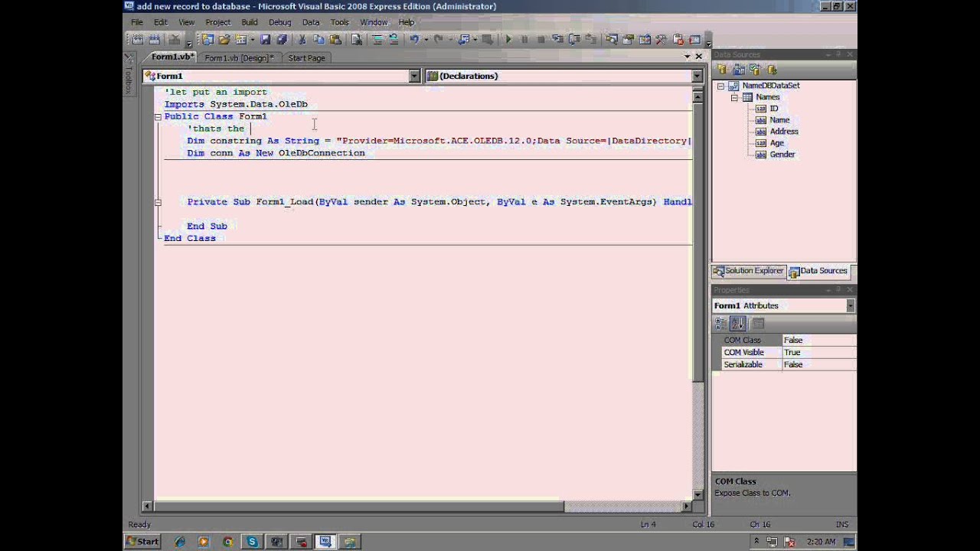This screenshot has width=980, height=551.
Task: Click the Serializable False value
Action: (x=818, y=364)
